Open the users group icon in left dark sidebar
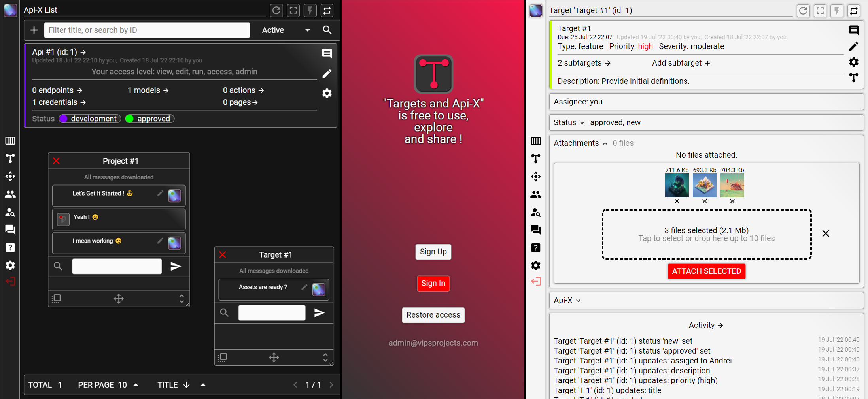Viewport: 868px width, 399px height. (10, 194)
